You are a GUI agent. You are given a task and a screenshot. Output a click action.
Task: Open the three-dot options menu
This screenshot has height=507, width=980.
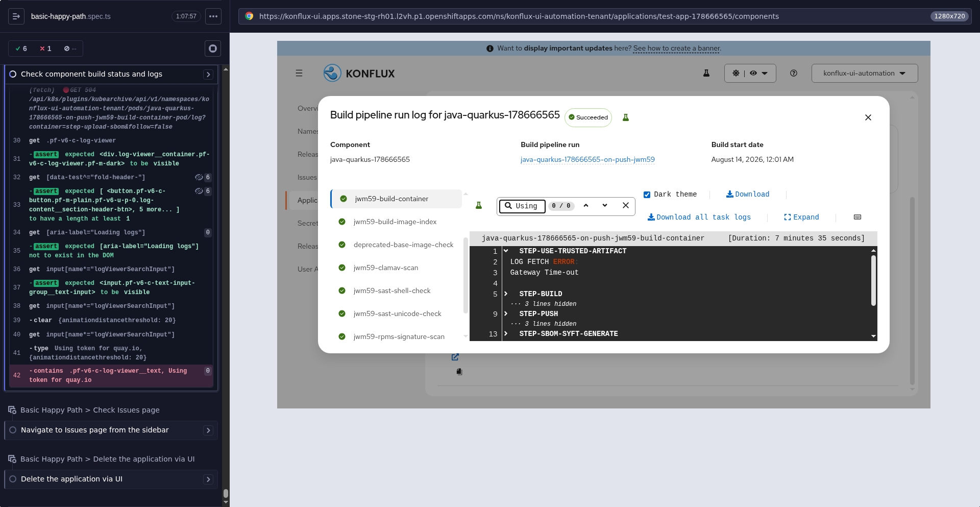(213, 16)
